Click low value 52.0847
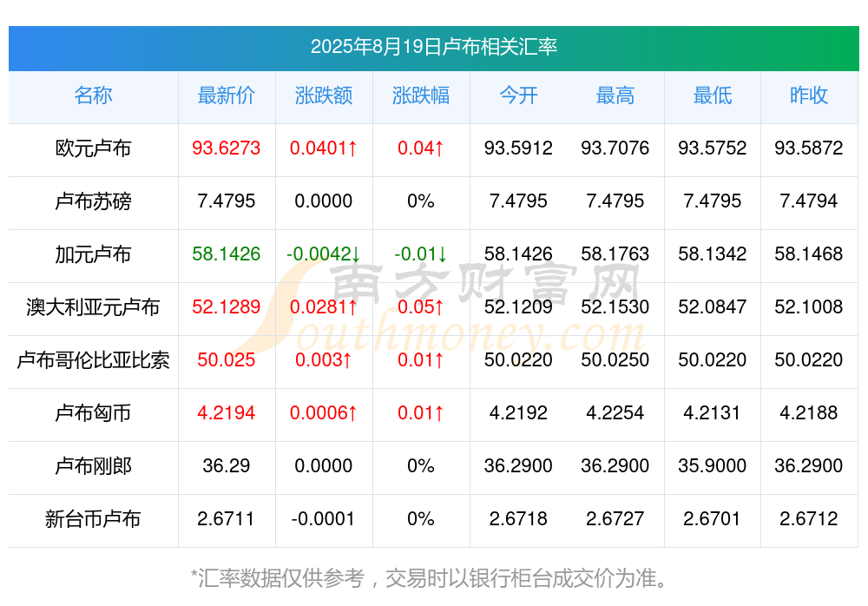This screenshot has width=868, height=606. pos(712,306)
